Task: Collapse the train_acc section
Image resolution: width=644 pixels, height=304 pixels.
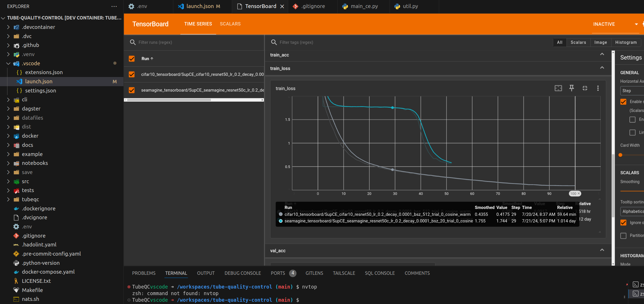Action: pyautogui.click(x=602, y=54)
